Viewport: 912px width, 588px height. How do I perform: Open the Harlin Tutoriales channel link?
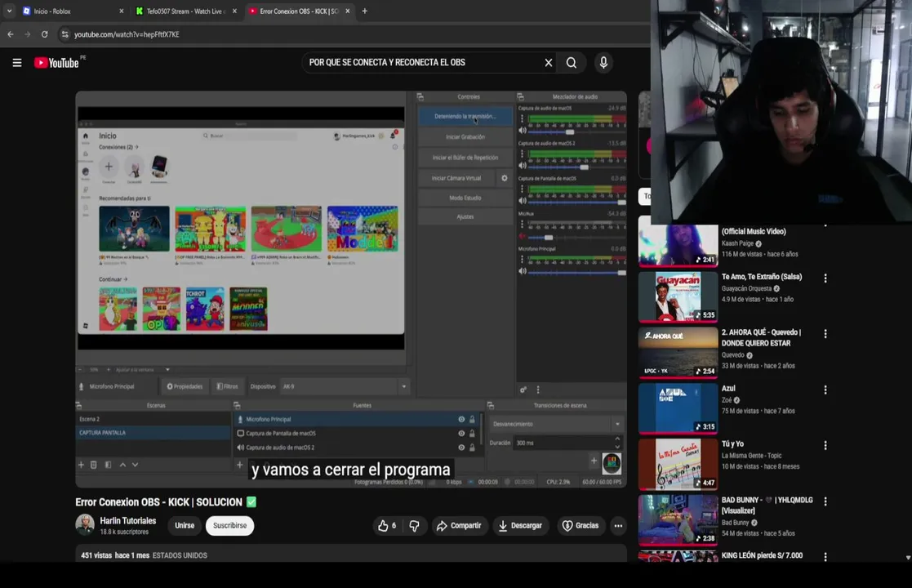[x=128, y=520]
